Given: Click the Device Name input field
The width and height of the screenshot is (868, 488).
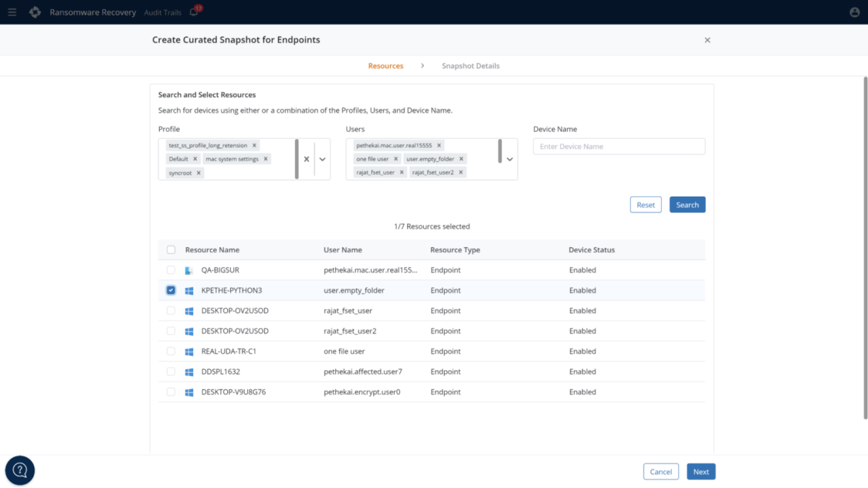Looking at the screenshot, I should [x=618, y=146].
